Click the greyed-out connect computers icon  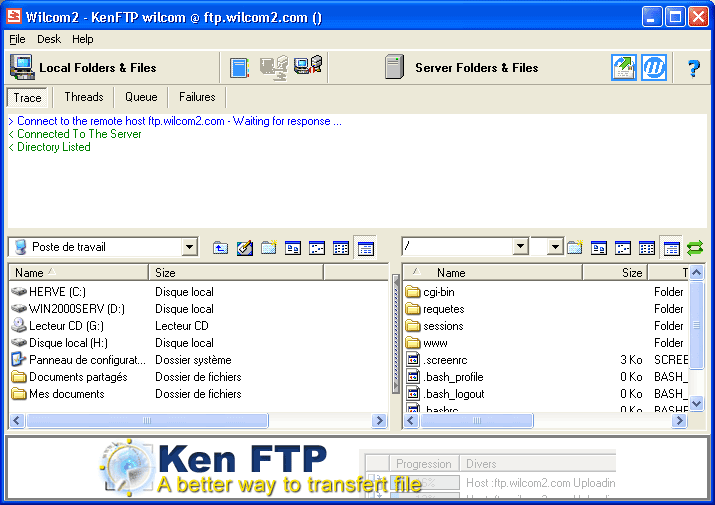pyautogui.click(x=274, y=68)
